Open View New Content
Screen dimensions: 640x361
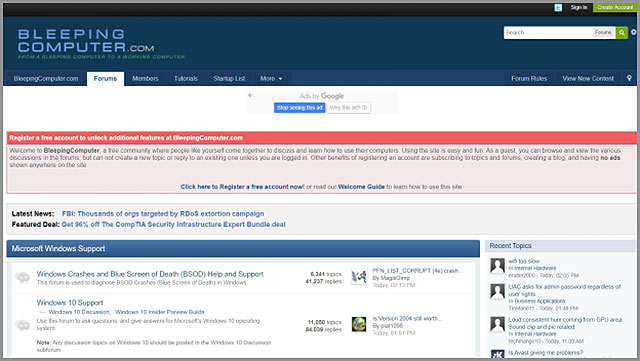click(588, 78)
